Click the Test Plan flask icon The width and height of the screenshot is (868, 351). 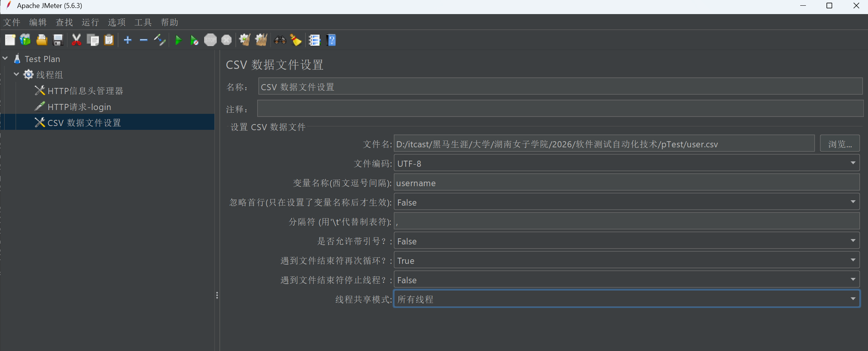(x=17, y=59)
